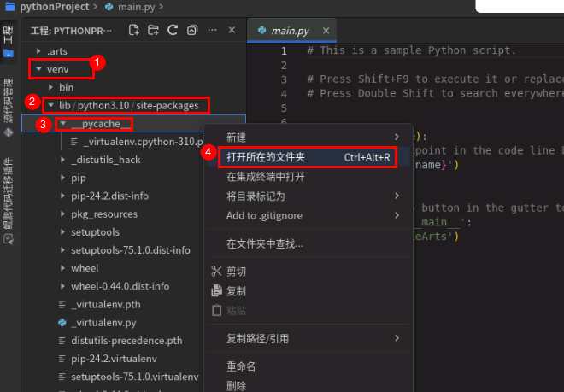Click the Python file icon of _virtualenv.py
The image size is (564, 392).
pyautogui.click(x=62, y=322)
